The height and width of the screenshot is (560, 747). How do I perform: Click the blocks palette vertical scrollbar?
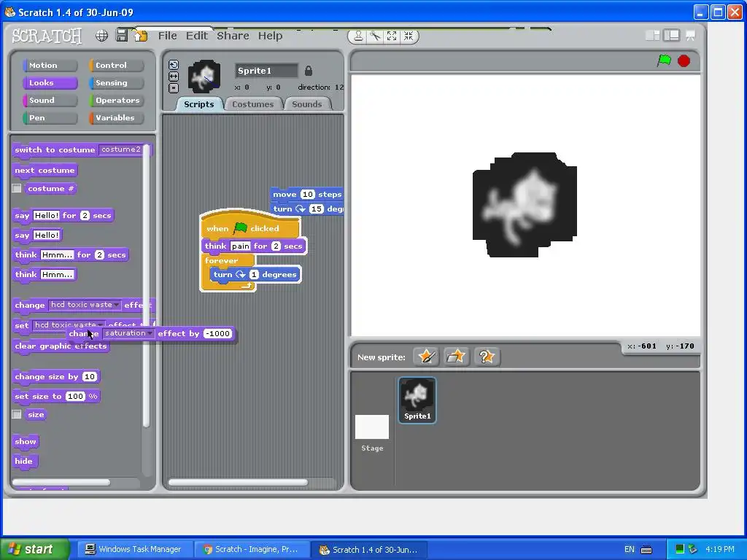(147, 286)
